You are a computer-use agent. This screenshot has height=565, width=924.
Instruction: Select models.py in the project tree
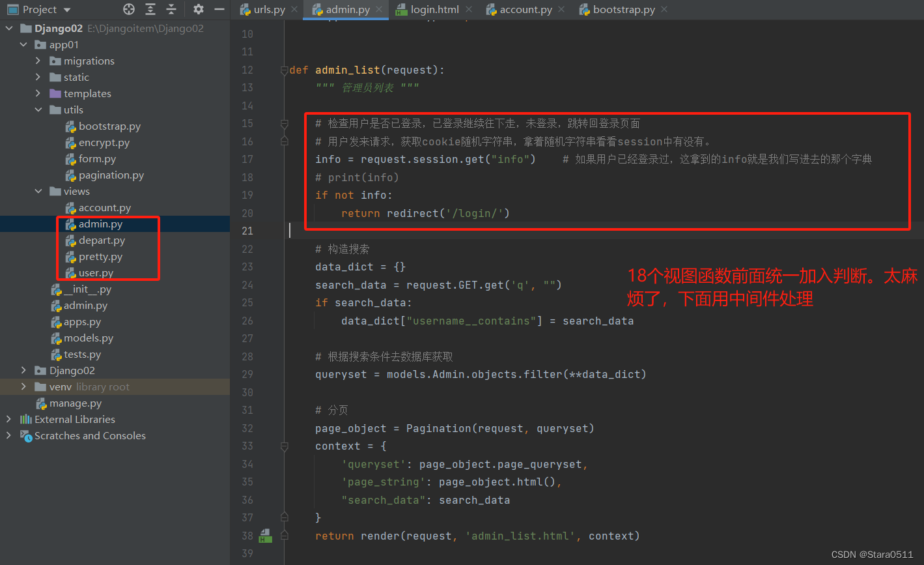tap(89, 338)
